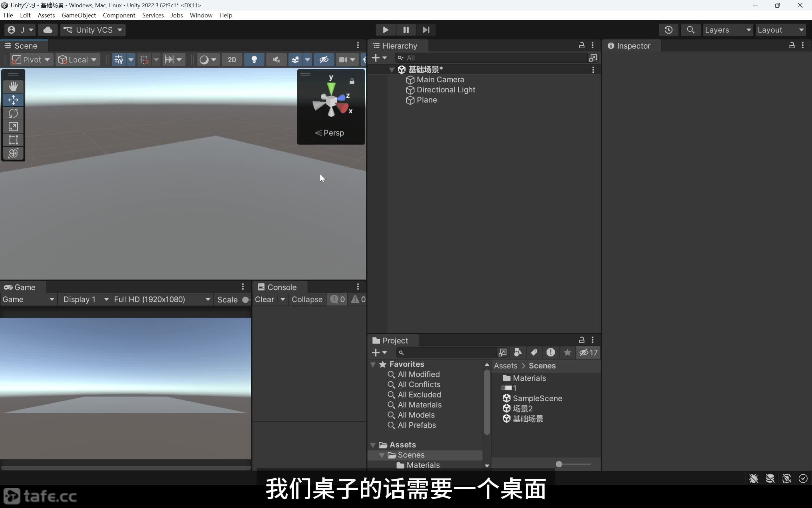812x508 pixels.
Task: Open the Layers dropdown
Action: (x=728, y=30)
